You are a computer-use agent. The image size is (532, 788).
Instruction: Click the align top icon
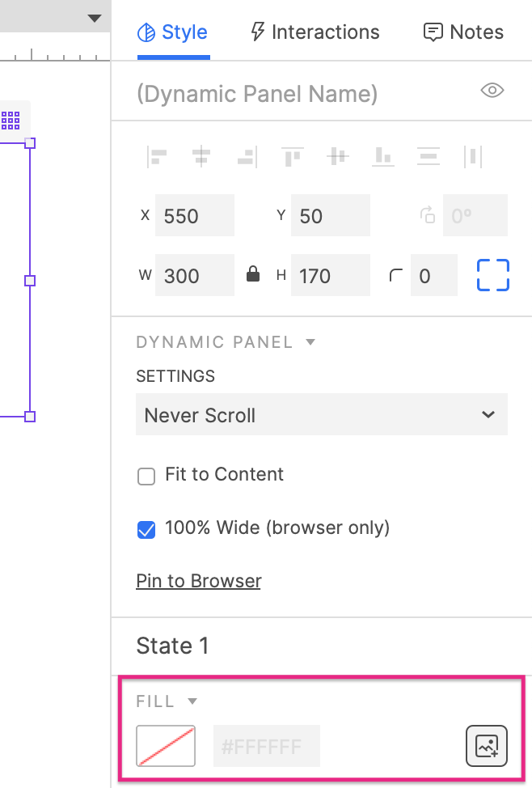click(x=292, y=156)
